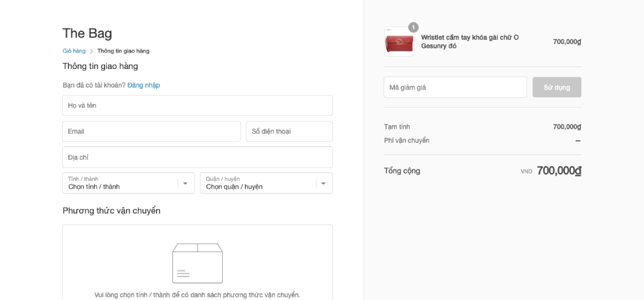Click the Đăng nhập login link
This screenshot has height=300, width=644.
pos(143,85)
